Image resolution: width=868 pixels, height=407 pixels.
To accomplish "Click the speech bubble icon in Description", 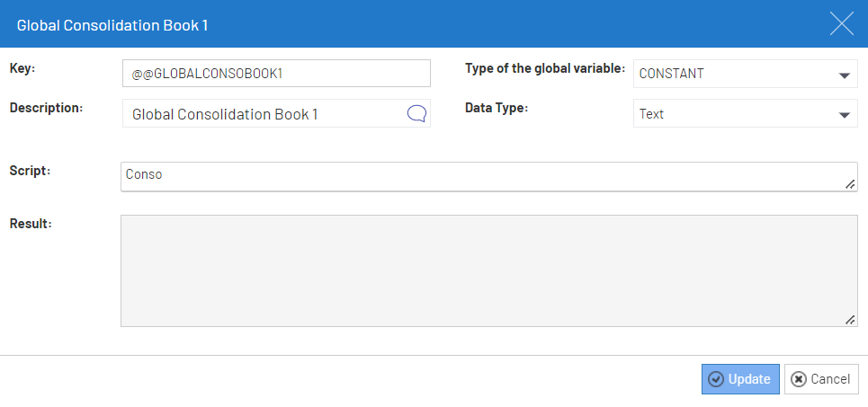I will click(x=416, y=113).
